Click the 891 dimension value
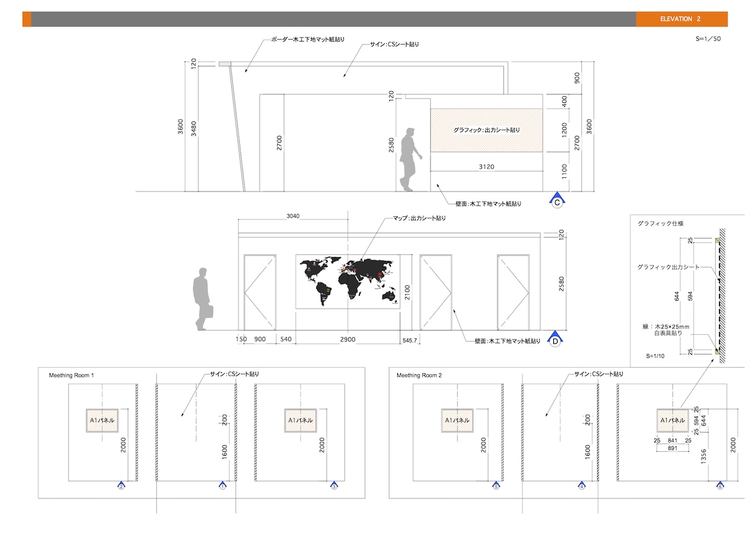This screenshot has width=756, height=535. (672, 448)
